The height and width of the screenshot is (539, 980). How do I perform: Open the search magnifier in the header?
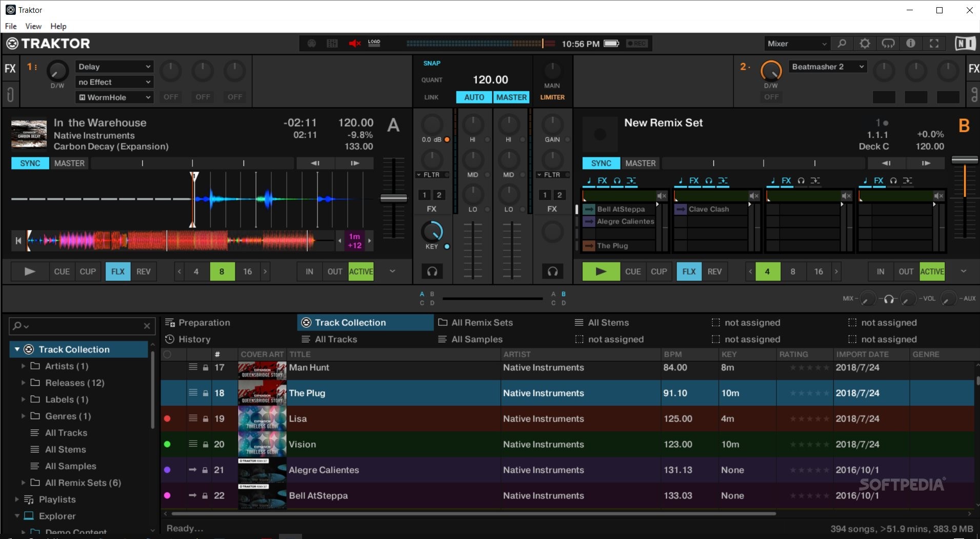(842, 44)
